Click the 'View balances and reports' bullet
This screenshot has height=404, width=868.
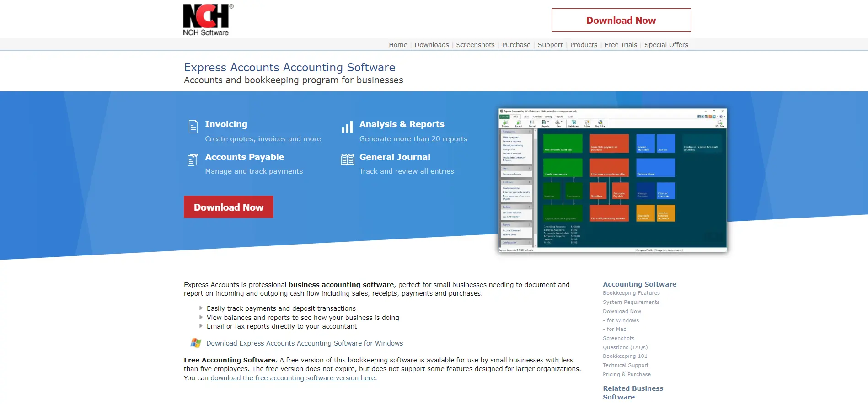pos(303,318)
